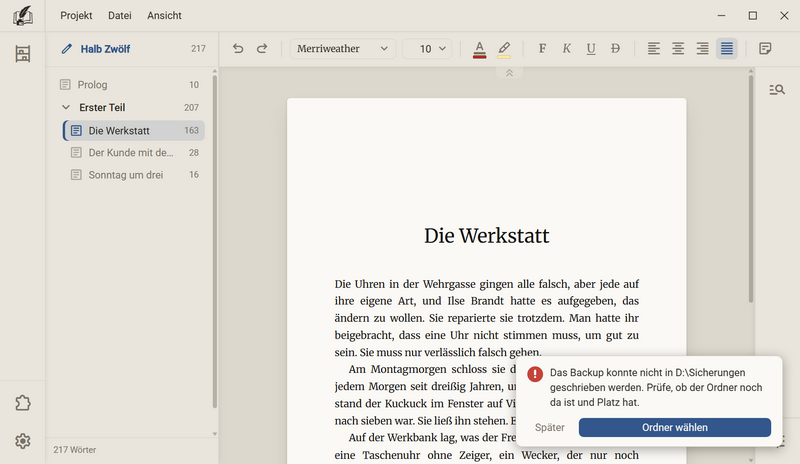Click the project word count 217 beside Halb Zwölf
Image resolution: width=800 pixels, height=464 pixels.
[x=198, y=49]
